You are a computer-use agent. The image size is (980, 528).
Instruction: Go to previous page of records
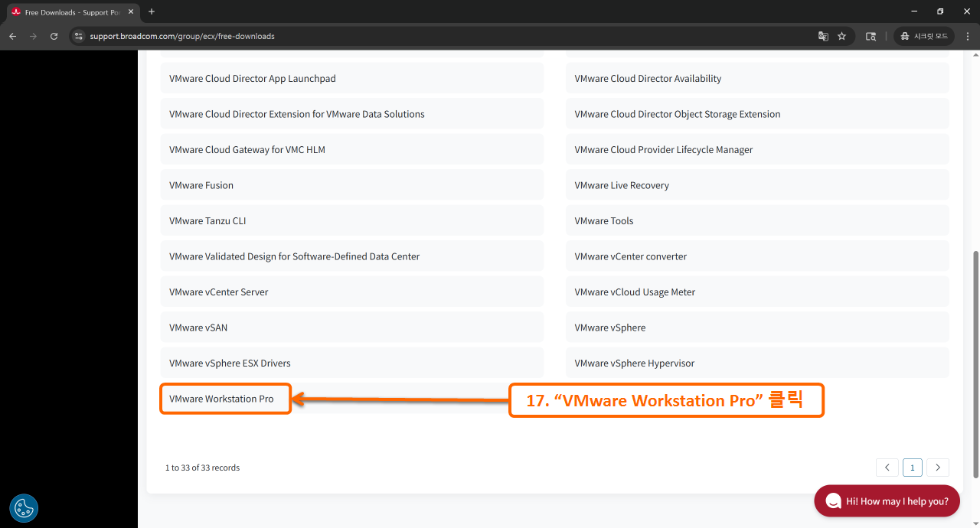(887, 468)
